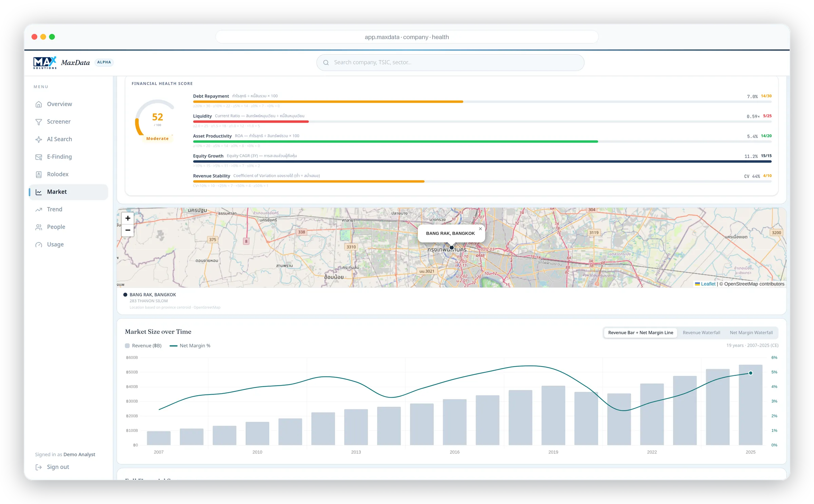Open the Usage gauge icon
Screen dimensions: 814x504
(x=39, y=245)
